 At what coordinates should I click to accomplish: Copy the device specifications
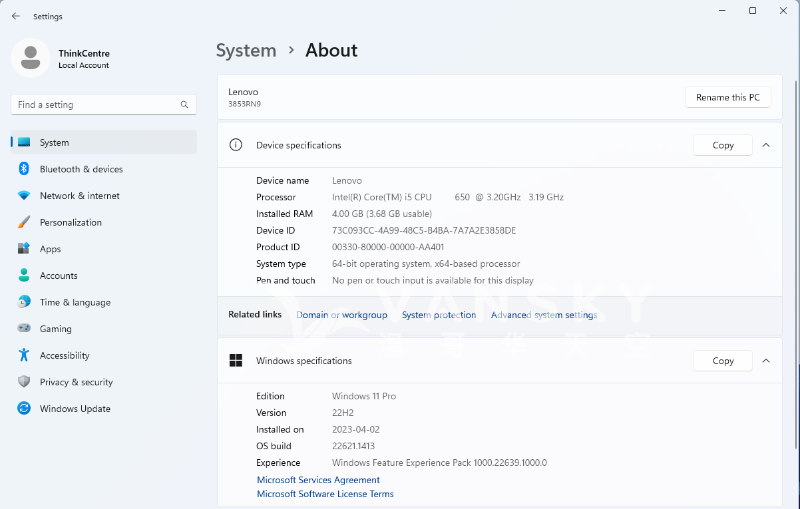tap(722, 145)
